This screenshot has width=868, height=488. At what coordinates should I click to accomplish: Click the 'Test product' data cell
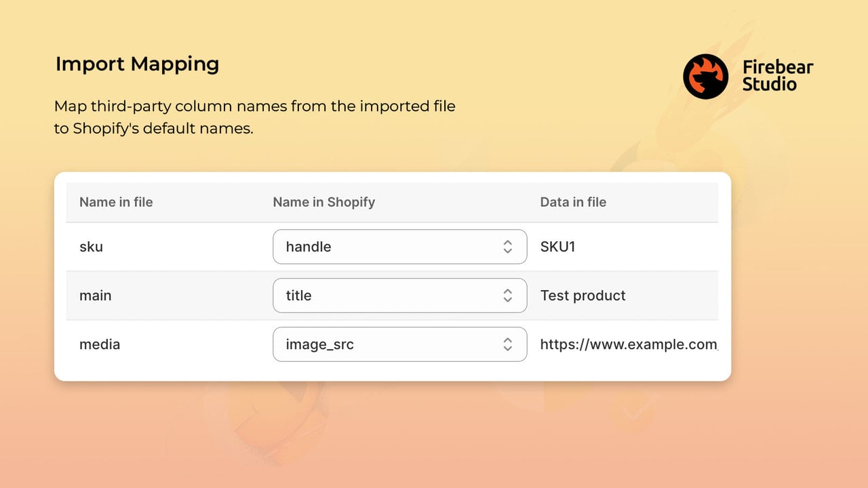583,296
